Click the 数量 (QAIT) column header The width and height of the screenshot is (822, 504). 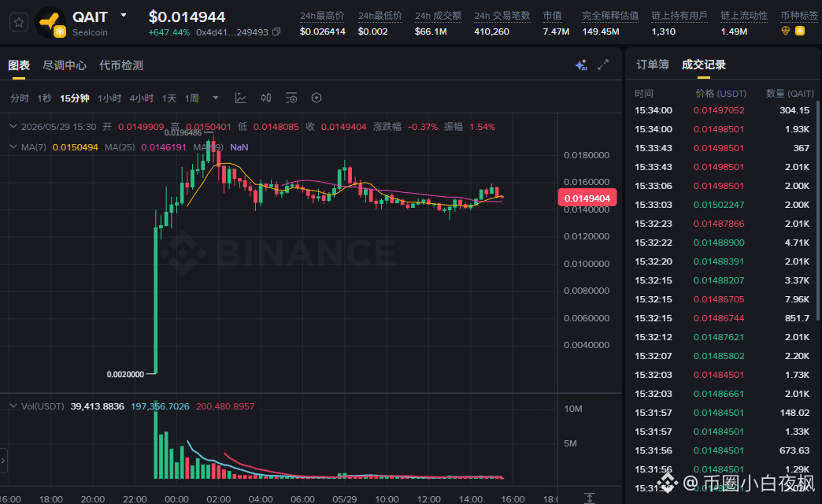pyautogui.click(x=790, y=94)
